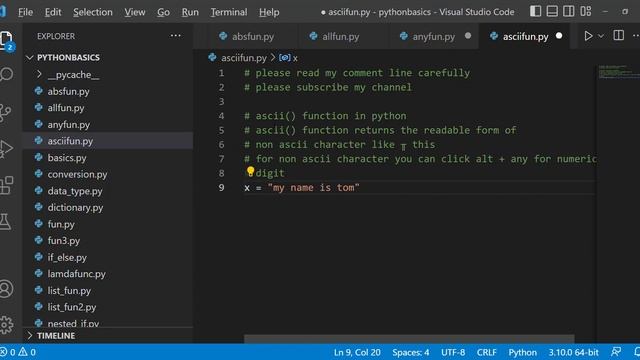Open the Help menu

[x=269, y=12]
